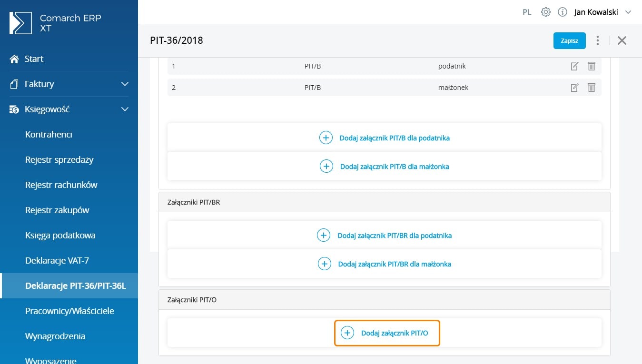Close the PIT-36/2018 form
Screen dimensions: 642x364
pyautogui.click(x=622, y=40)
